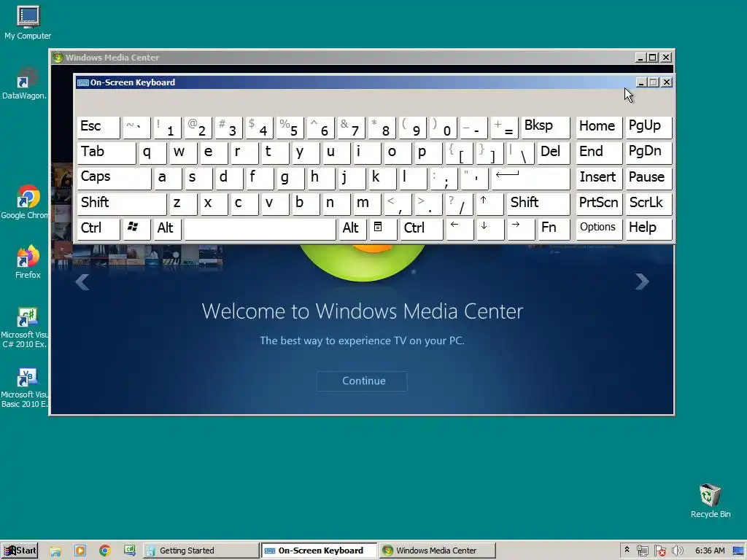
Task: Click the Del key
Action: pyautogui.click(x=554, y=152)
